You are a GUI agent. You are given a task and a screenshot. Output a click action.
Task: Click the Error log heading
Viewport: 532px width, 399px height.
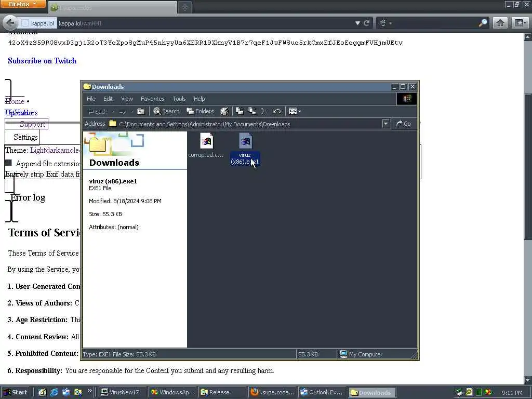pos(28,197)
